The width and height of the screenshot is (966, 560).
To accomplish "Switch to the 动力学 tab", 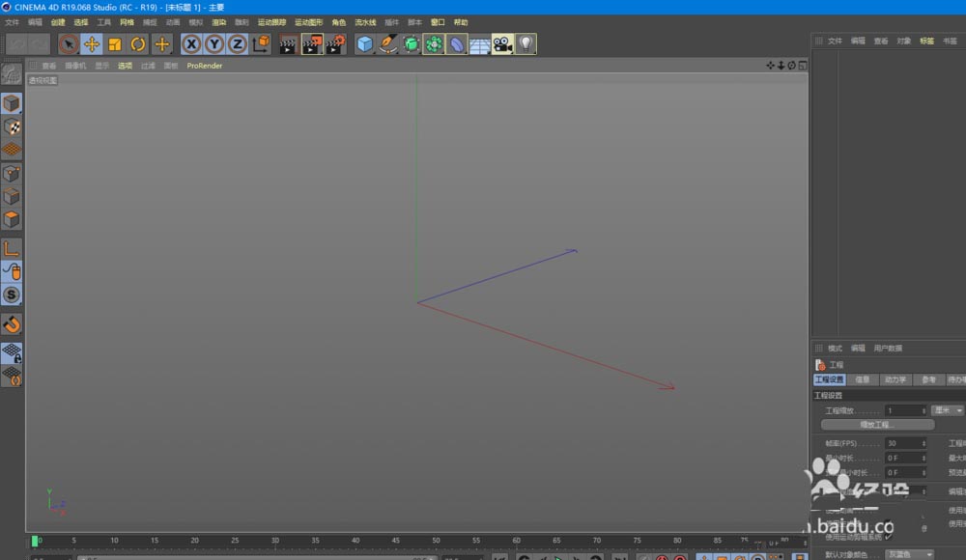I will tap(894, 378).
